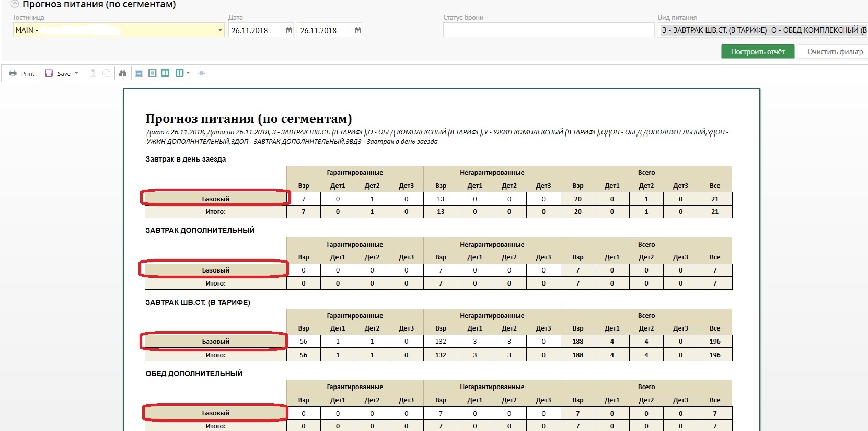868x431 pixels.
Task: Switch to two-page view icon
Action: pos(165,73)
